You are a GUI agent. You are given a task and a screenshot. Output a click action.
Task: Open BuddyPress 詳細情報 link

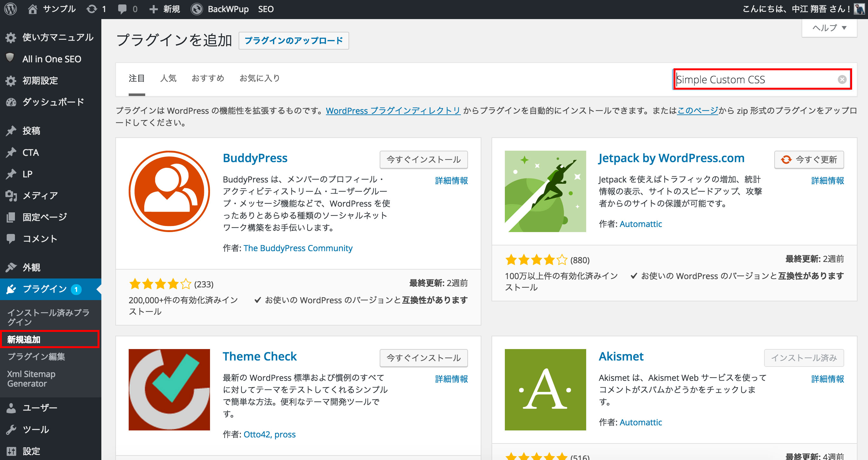(451, 181)
